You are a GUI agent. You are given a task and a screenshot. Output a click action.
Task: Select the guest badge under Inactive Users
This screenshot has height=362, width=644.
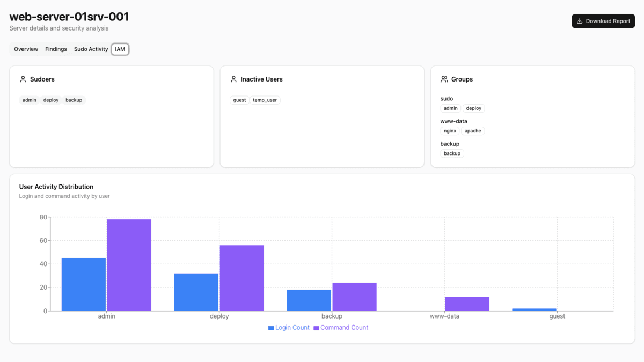[239, 100]
